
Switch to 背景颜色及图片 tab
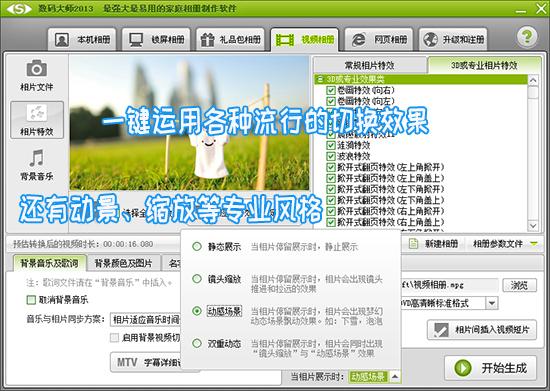click(123, 263)
